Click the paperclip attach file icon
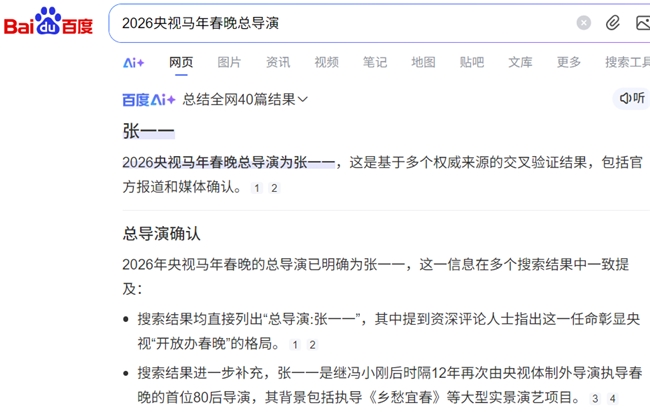 click(x=613, y=23)
